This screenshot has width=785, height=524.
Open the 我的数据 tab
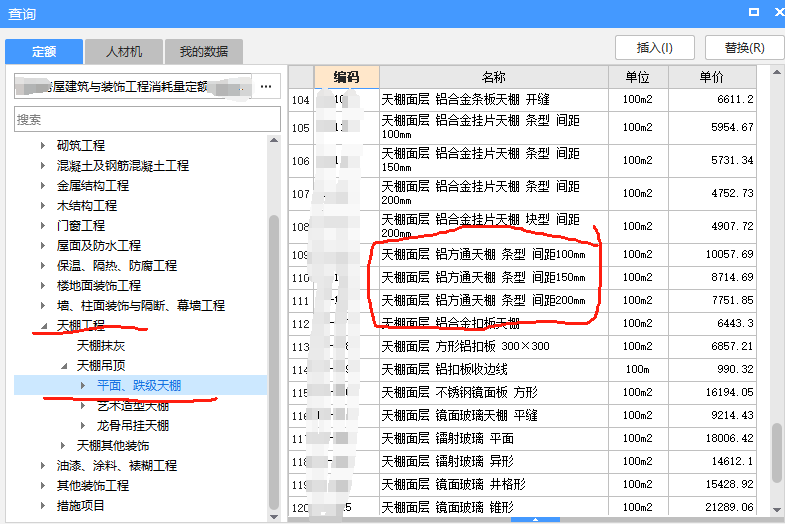[204, 52]
